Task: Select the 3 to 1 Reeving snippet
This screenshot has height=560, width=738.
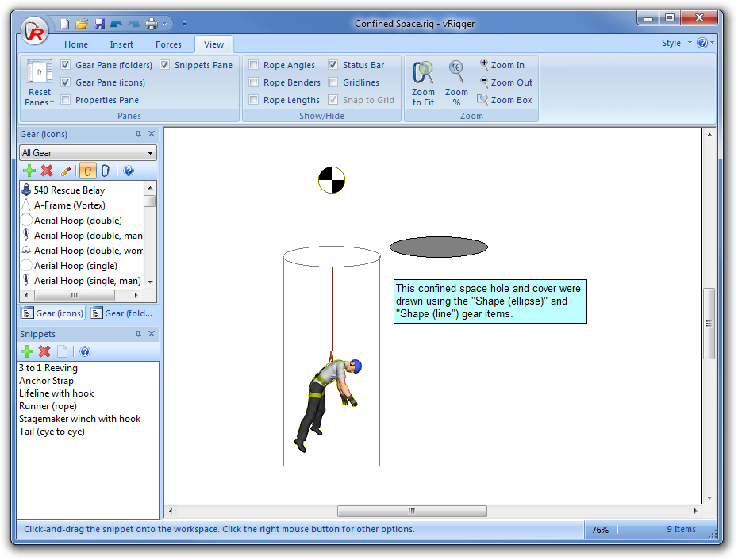Action: click(48, 368)
